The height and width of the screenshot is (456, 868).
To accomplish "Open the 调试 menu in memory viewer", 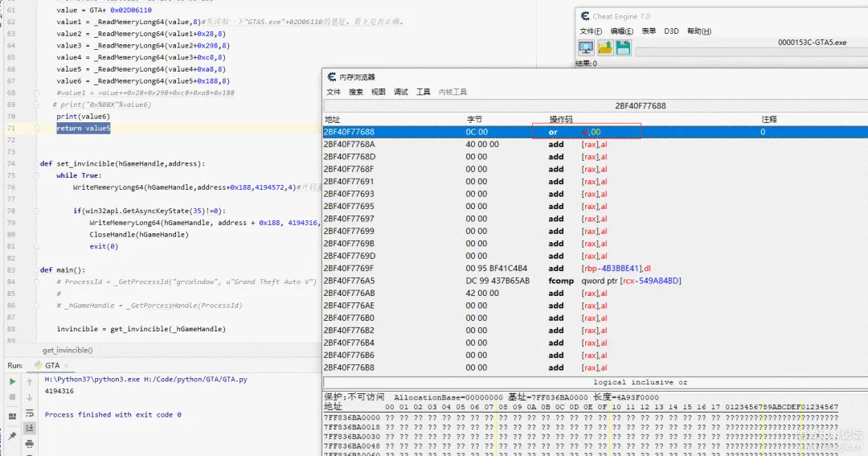I will [x=401, y=92].
